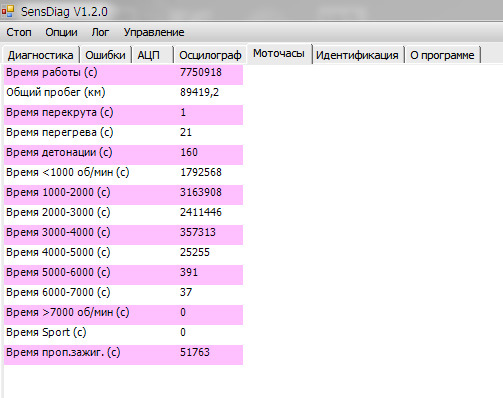This screenshot has width=503, height=398.
Task: Switch to the Диагностика tab
Action: pyautogui.click(x=41, y=55)
